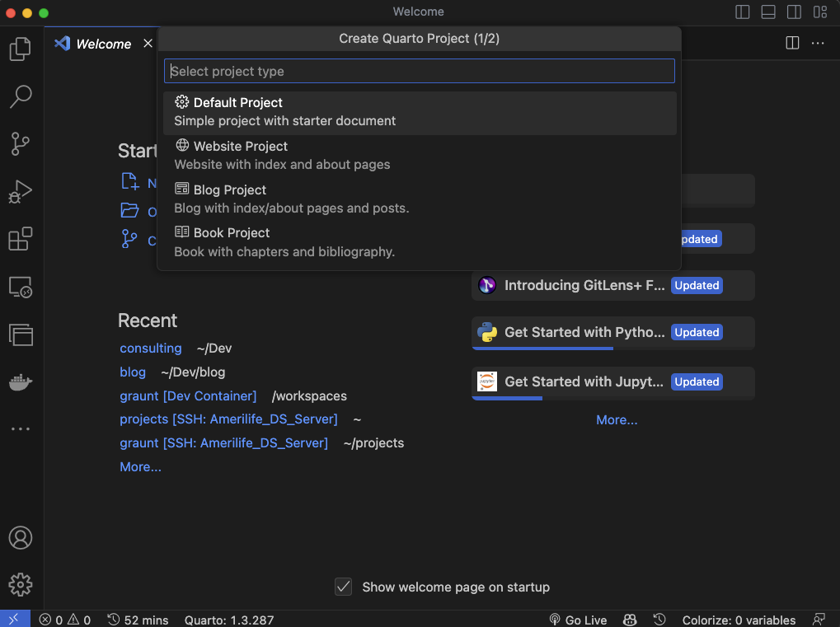Screen dimensions: 840x627
Task: Open the Explorer view in activity bar
Action: point(21,49)
